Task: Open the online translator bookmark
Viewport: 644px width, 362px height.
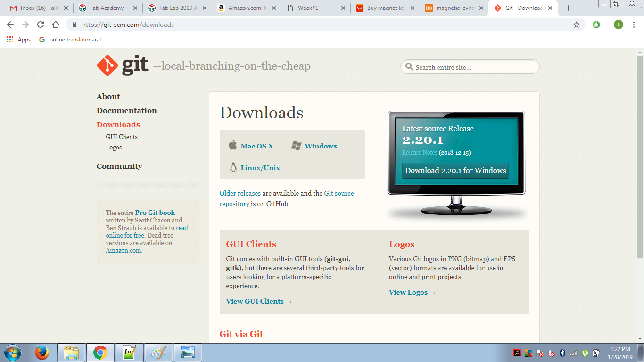Action: 71,40
